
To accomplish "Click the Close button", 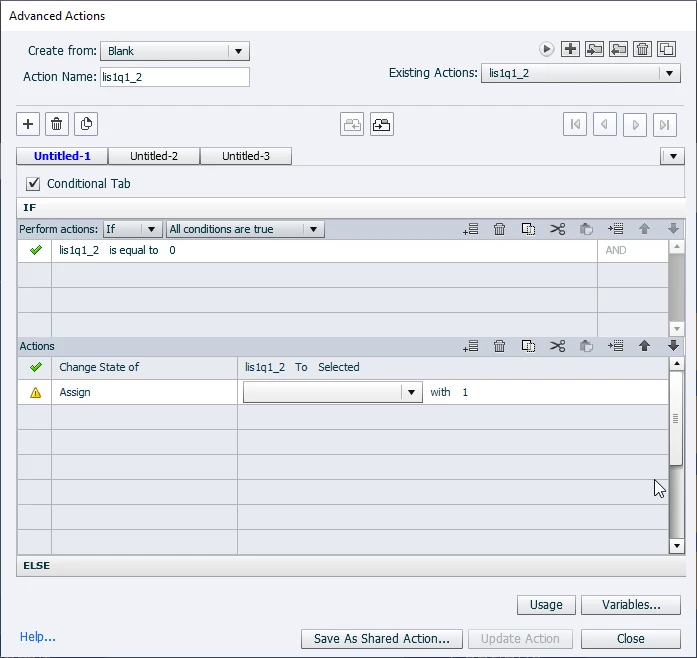I will tap(631, 639).
